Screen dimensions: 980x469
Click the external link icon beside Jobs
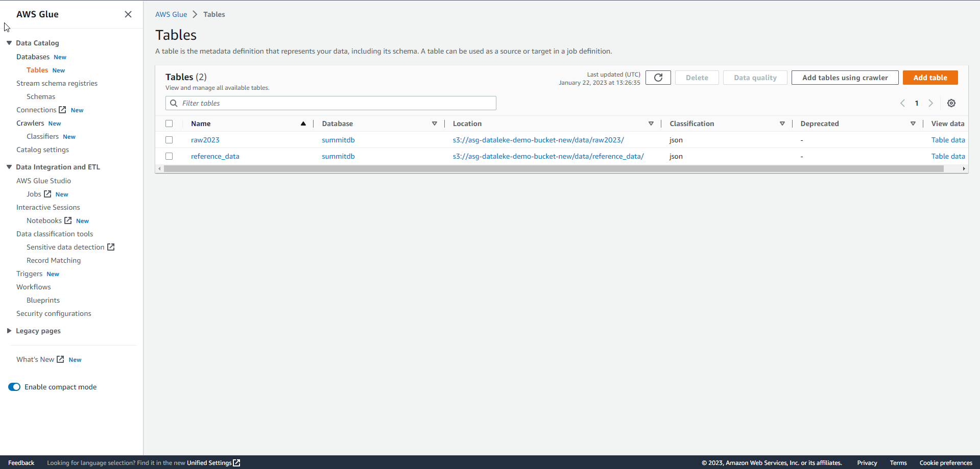(47, 194)
